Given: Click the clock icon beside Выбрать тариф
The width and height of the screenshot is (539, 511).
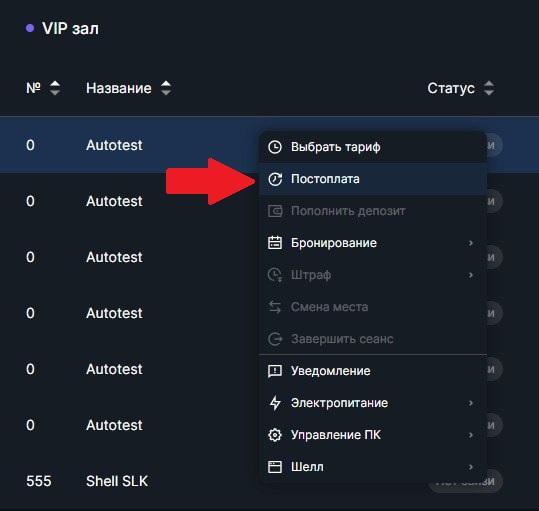Looking at the screenshot, I should (275, 147).
